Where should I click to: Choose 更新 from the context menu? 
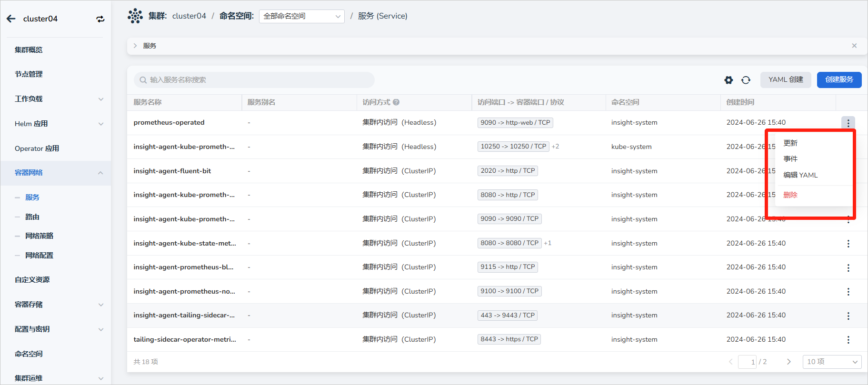(790, 143)
